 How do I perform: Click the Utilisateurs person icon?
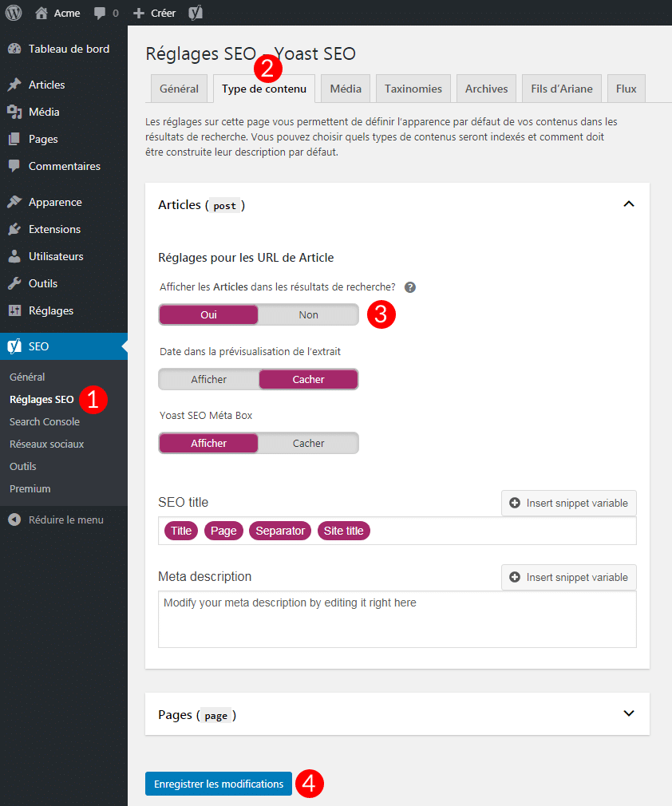point(14,256)
